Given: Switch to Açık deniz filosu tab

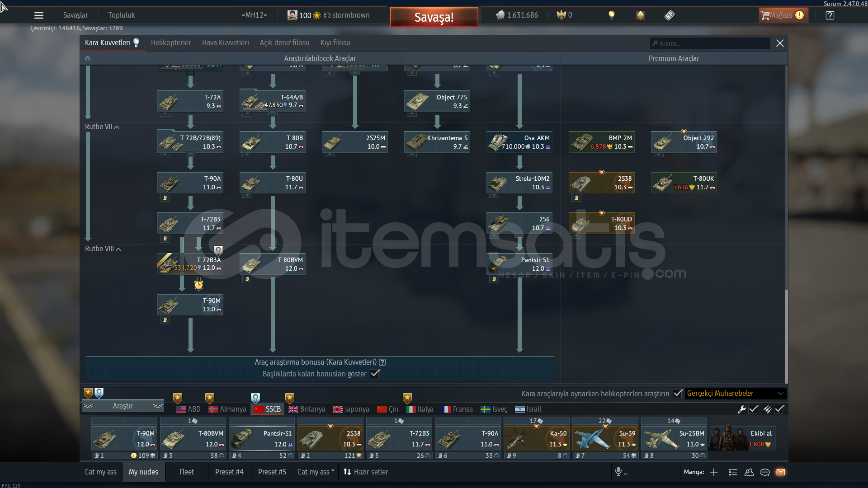Looking at the screenshot, I should tap(284, 43).
